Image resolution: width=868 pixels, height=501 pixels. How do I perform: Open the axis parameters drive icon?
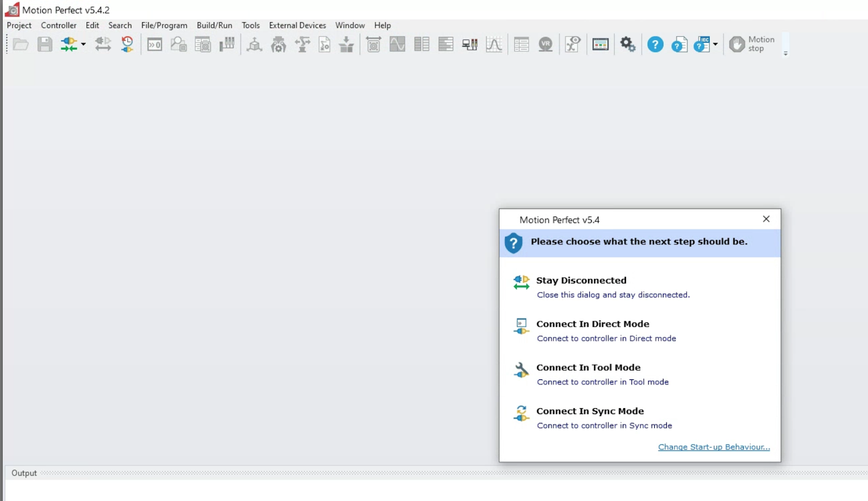[x=374, y=45]
